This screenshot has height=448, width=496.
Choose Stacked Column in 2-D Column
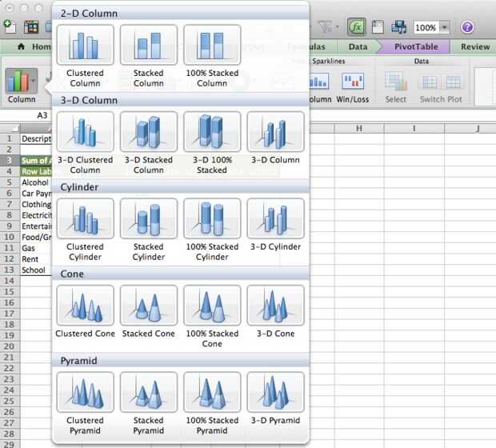(149, 45)
